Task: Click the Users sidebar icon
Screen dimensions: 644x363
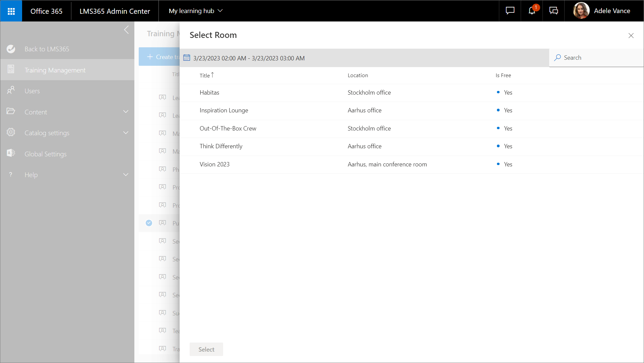Action: click(x=11, y=90)
